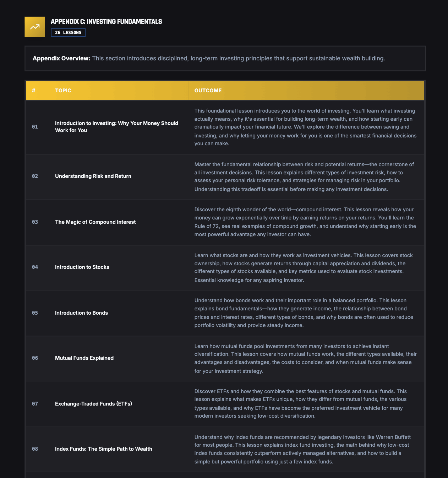Click the 26 Lessons badge
Image resolution: width=448 pixels, height=478 pixels.
pyautogui.click(x=68, y=33)
